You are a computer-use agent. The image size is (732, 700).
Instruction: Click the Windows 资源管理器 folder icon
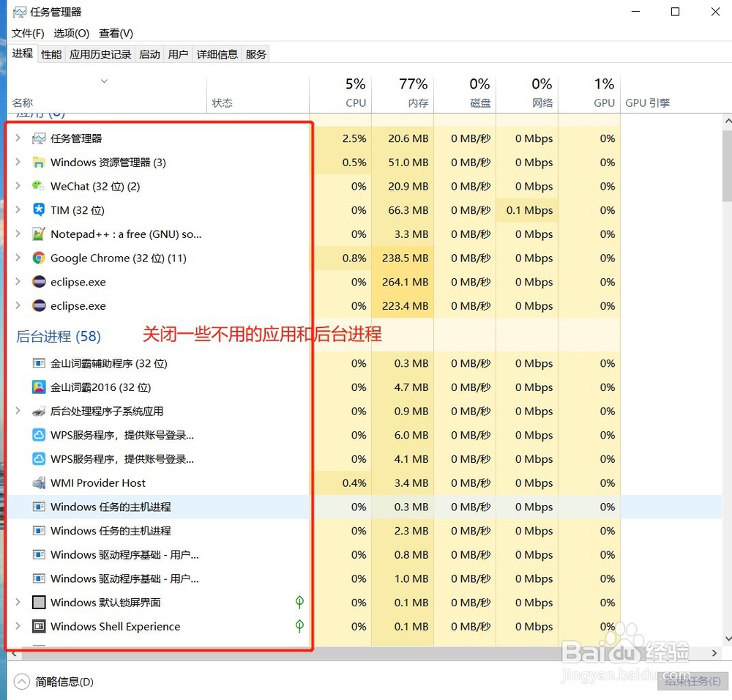point(39,162)
